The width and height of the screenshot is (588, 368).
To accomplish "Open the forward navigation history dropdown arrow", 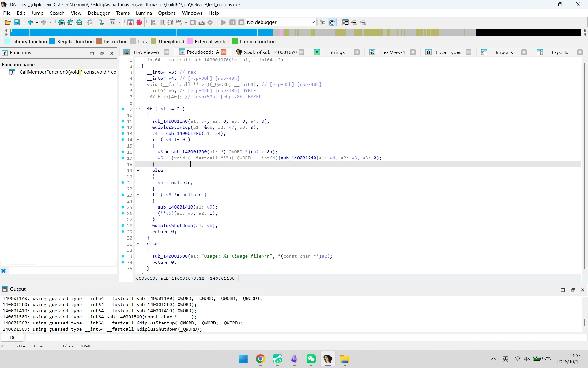I will click(51, 22).
